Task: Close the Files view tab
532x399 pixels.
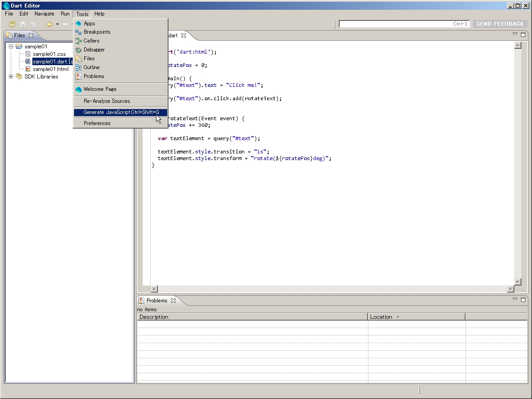Action: click(31, 35)
